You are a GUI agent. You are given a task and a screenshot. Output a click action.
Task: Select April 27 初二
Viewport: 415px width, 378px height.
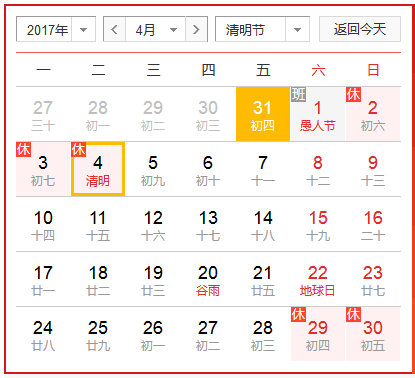tap(208, 334)
